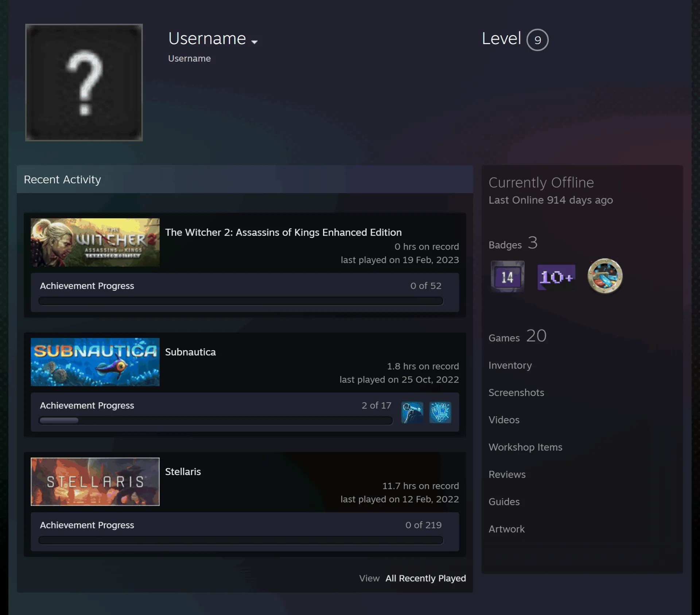Open The Witcher 2 game banner
700x615 pixels.
(95, 242)
